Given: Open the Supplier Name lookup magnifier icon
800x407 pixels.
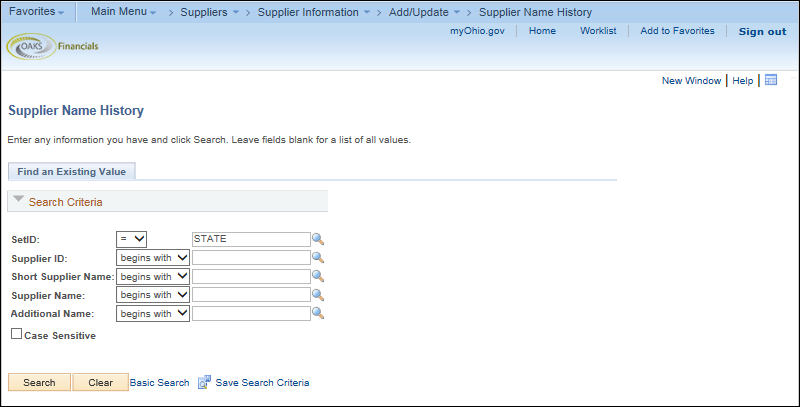Looking at the screenshot, I should (x=318, y=295).
